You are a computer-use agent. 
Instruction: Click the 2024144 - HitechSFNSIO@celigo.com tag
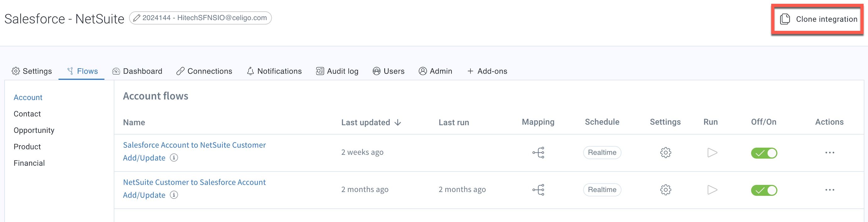tap(200, 18)
